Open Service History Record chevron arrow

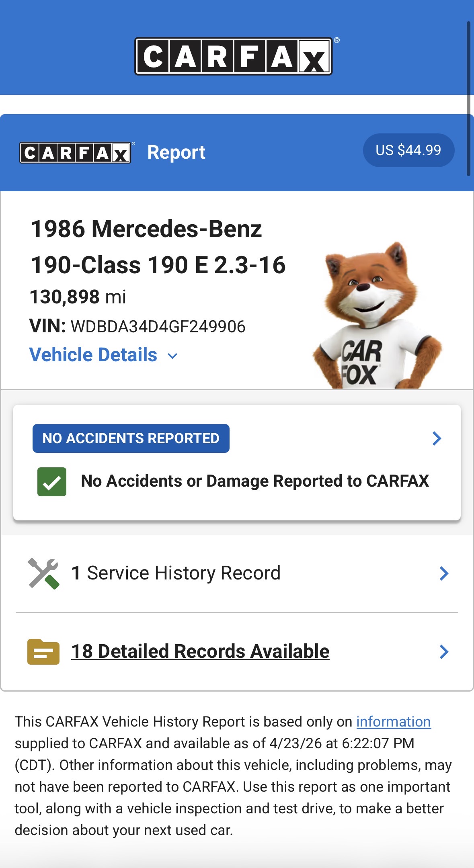click(444, 573)
